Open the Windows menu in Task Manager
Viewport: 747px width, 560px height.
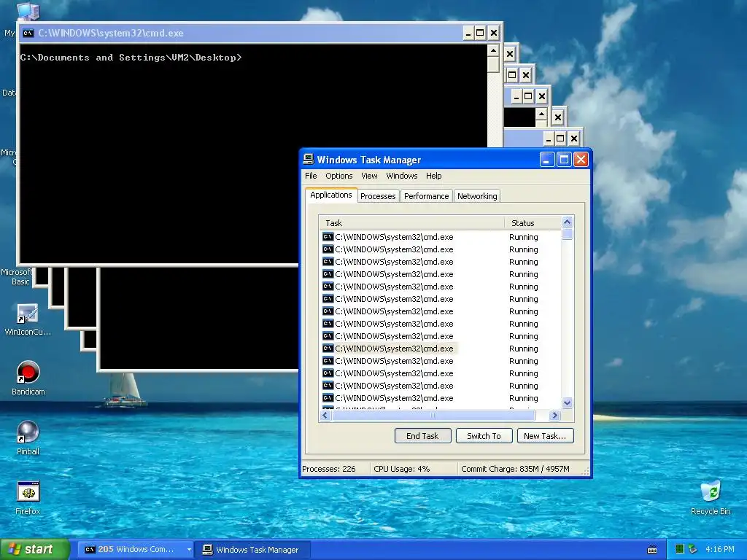(x=402, y=176)
